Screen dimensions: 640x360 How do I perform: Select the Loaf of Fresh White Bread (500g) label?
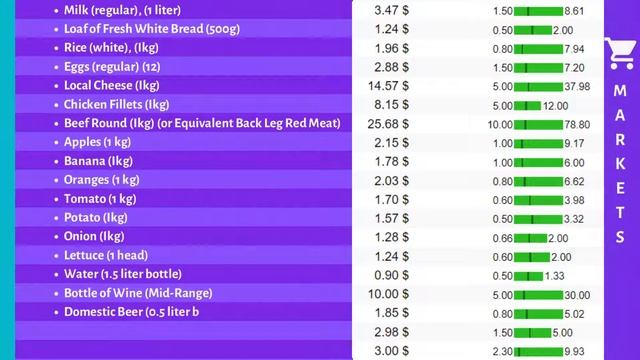click(152, 29)
